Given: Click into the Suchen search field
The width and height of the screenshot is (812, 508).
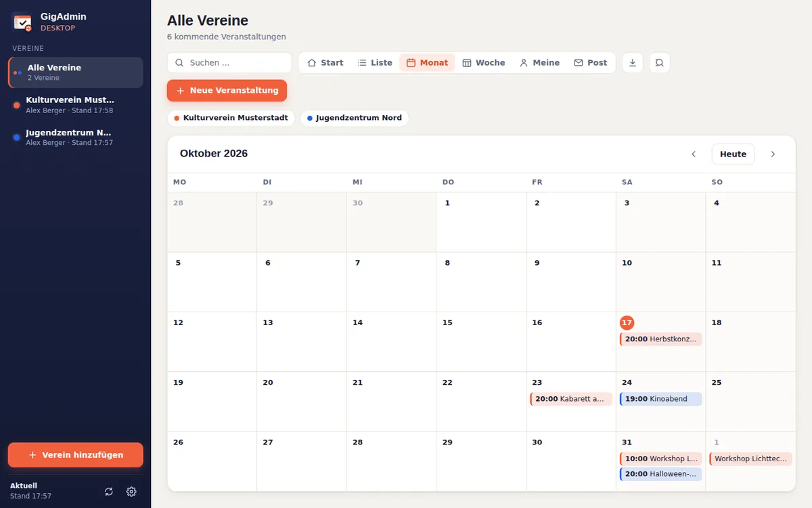Looking at the screenshot, I should click(x=229, y=62).
